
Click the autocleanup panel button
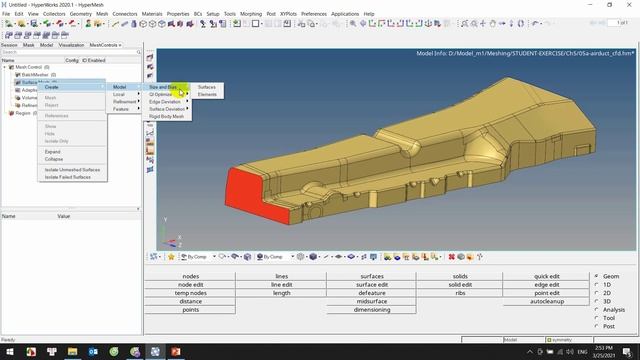(547, 301)
